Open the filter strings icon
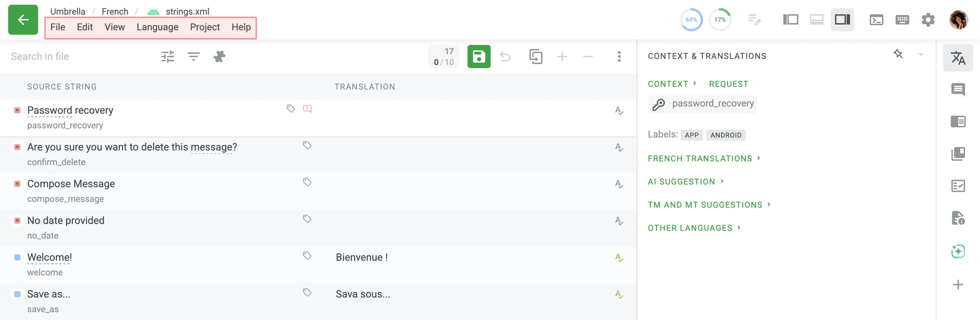This screenshot has width=980, height=320. click(x=193, y=57)
